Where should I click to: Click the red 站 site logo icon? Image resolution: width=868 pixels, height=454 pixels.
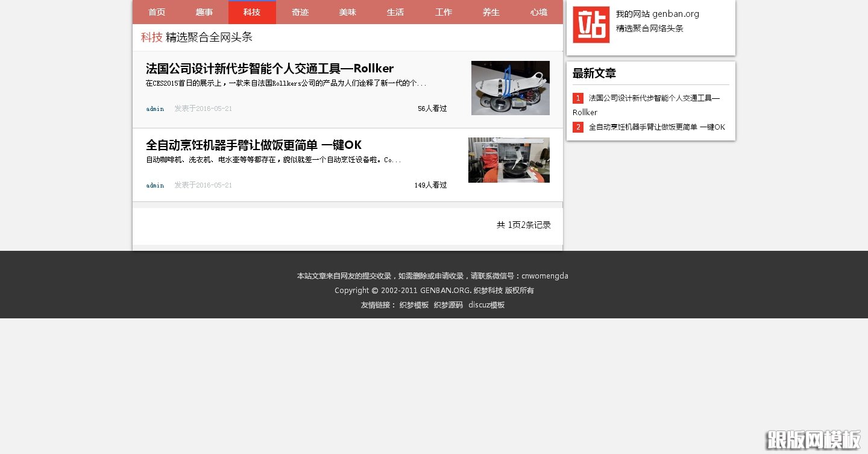591,25
